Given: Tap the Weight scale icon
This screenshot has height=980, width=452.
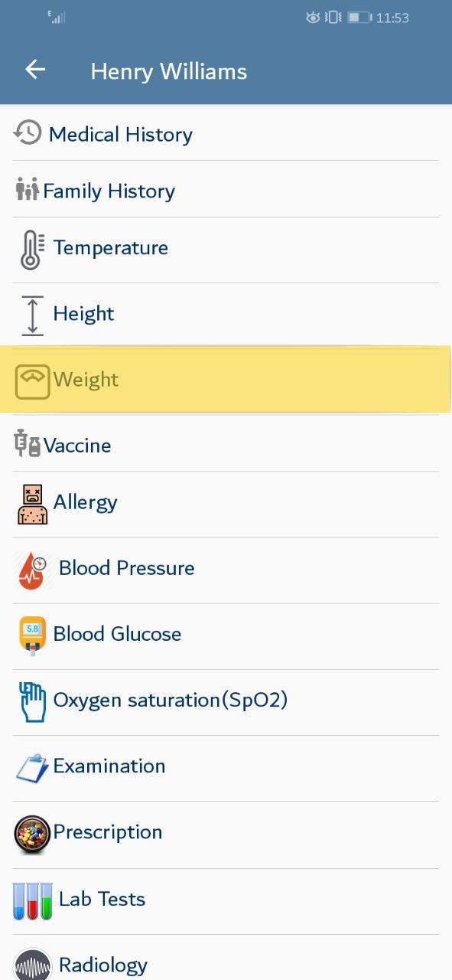Looking at the screenshot, I should pos(32,381).
